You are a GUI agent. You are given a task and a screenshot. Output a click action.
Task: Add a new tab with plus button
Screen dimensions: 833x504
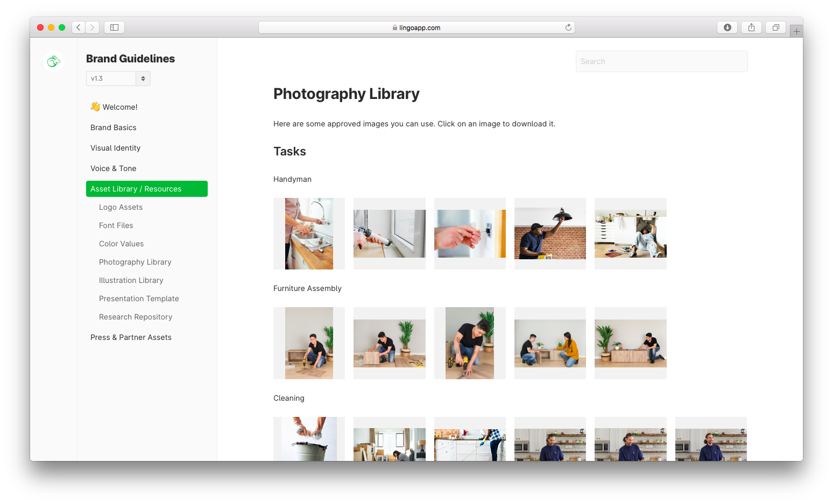796,31
